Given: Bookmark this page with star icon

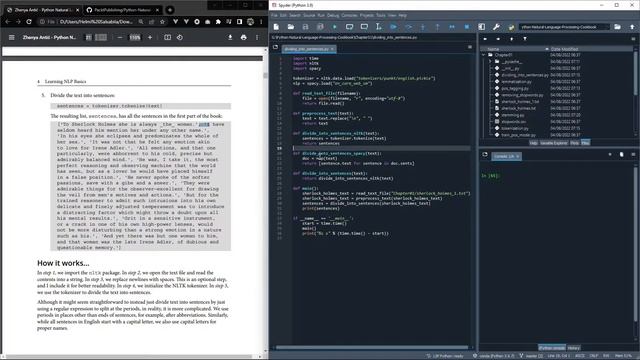Looking at the screenshot, I should pyautogui.click(x=162, y=22).
